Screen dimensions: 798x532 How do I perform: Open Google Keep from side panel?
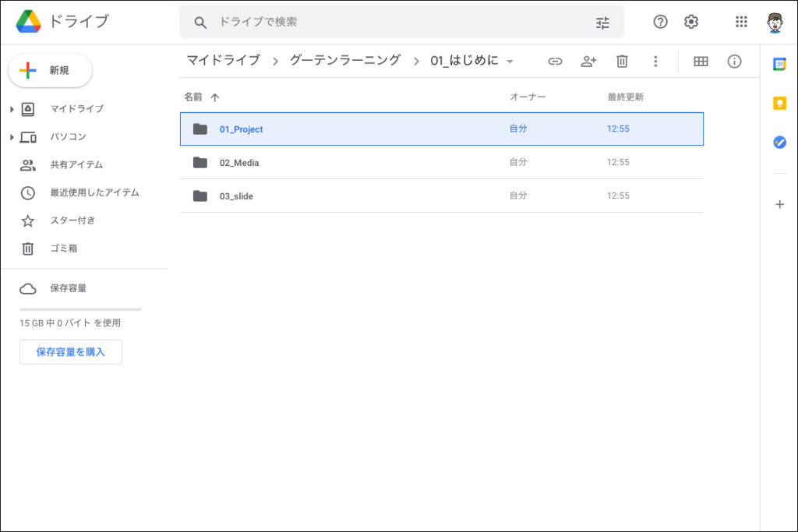pos(779,104)
